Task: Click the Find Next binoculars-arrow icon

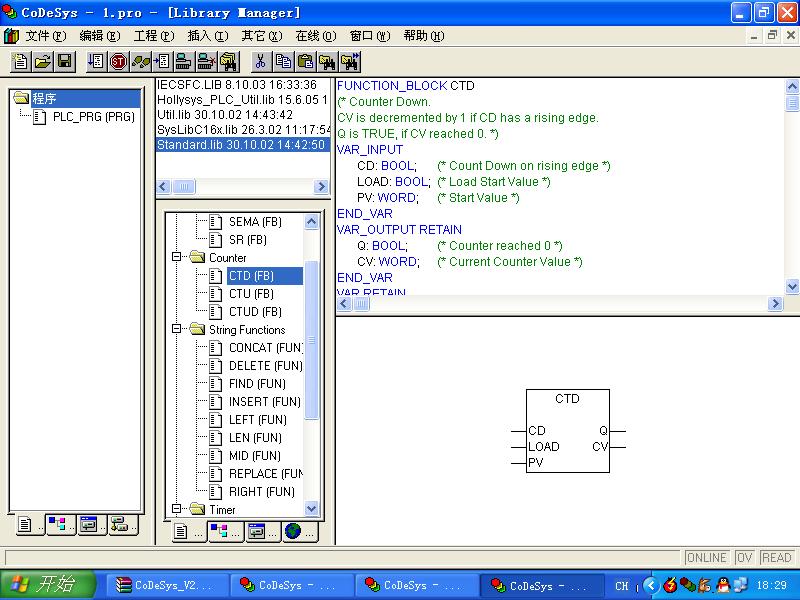Action: click(350, 62)
